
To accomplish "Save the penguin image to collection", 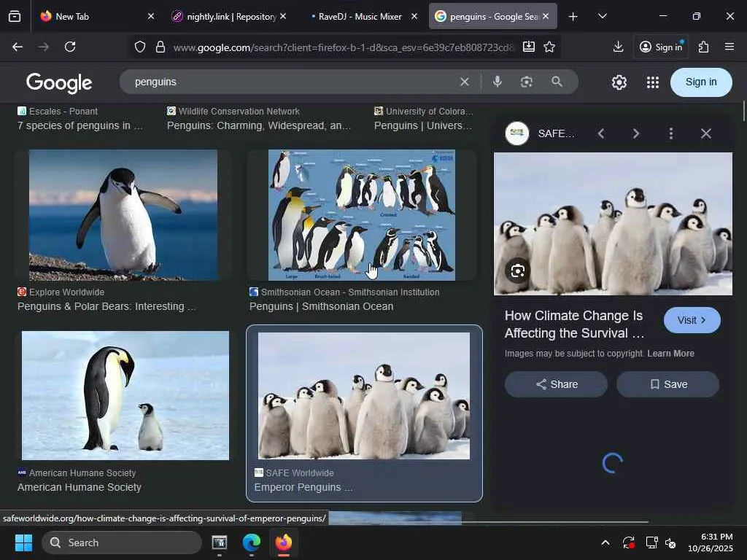I will [x=667, y=384].
